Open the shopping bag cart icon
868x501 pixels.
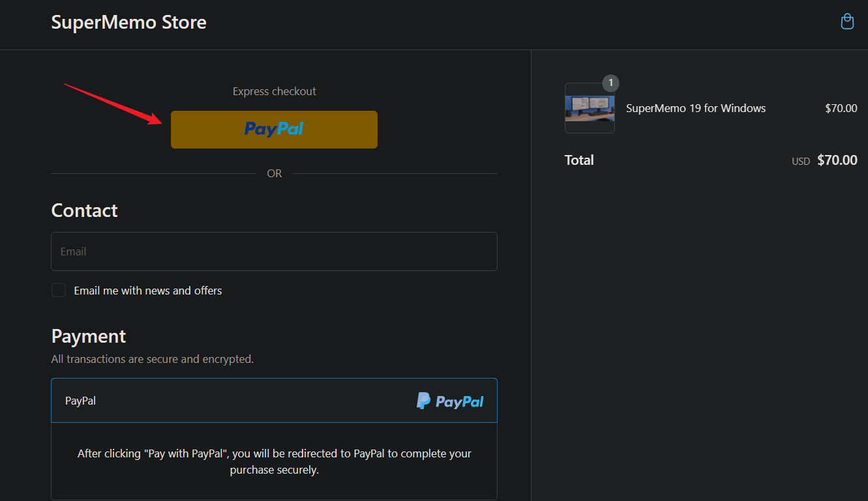tap(847, 21)
